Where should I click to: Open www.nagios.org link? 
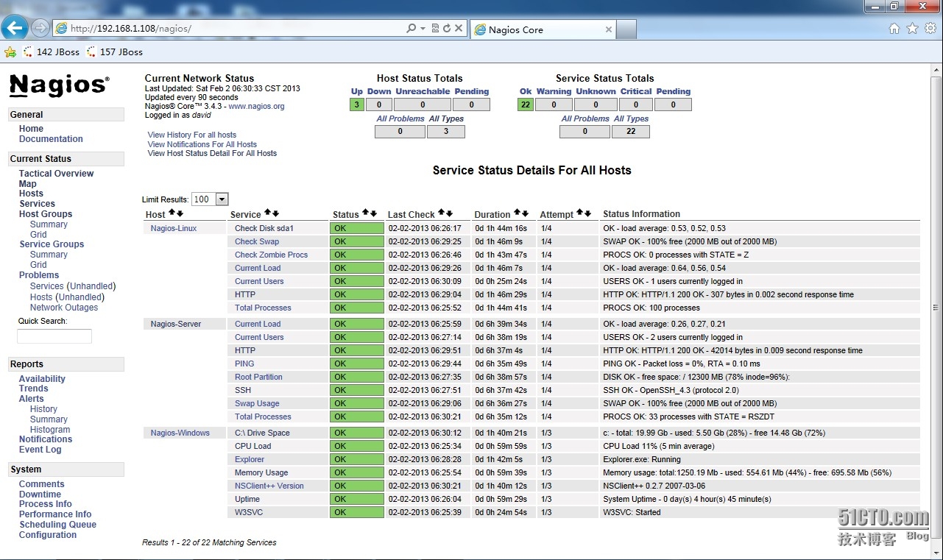[256, 106]
